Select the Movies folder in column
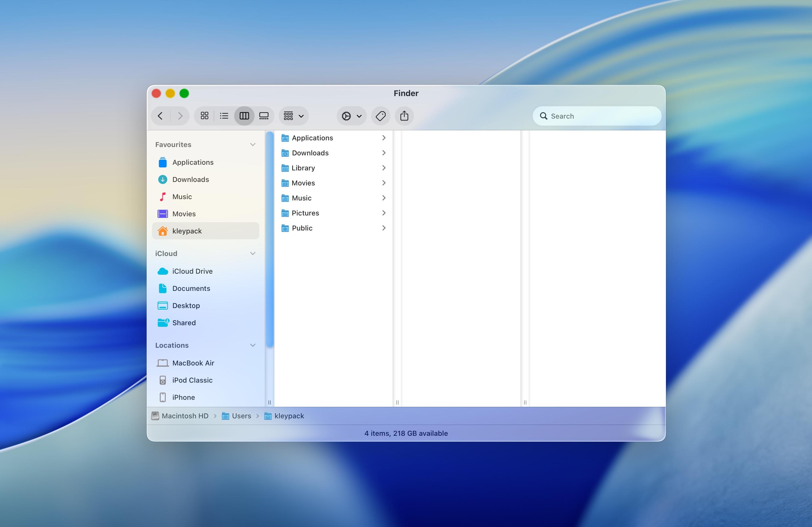The image size is (812, 527). (x=334, y=183)
